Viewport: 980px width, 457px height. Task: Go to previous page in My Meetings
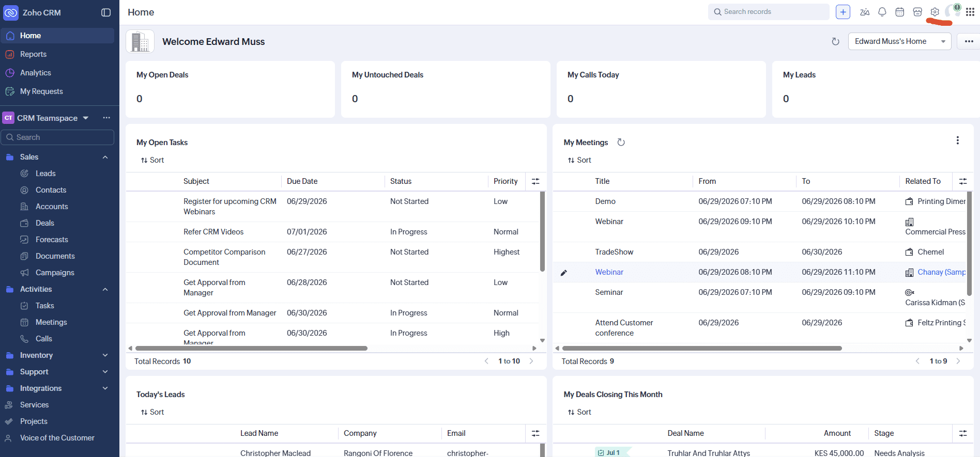pos(917,361)
